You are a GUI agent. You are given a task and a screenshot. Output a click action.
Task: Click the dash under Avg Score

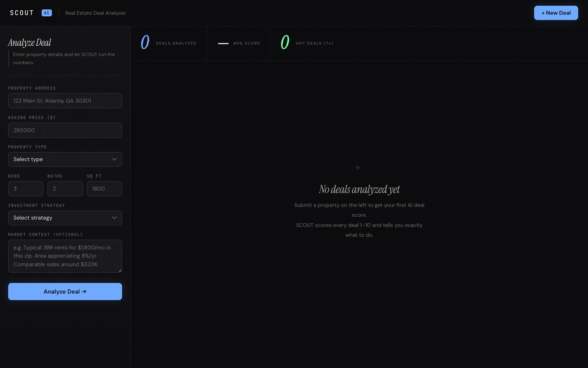(x=223, y=43)
